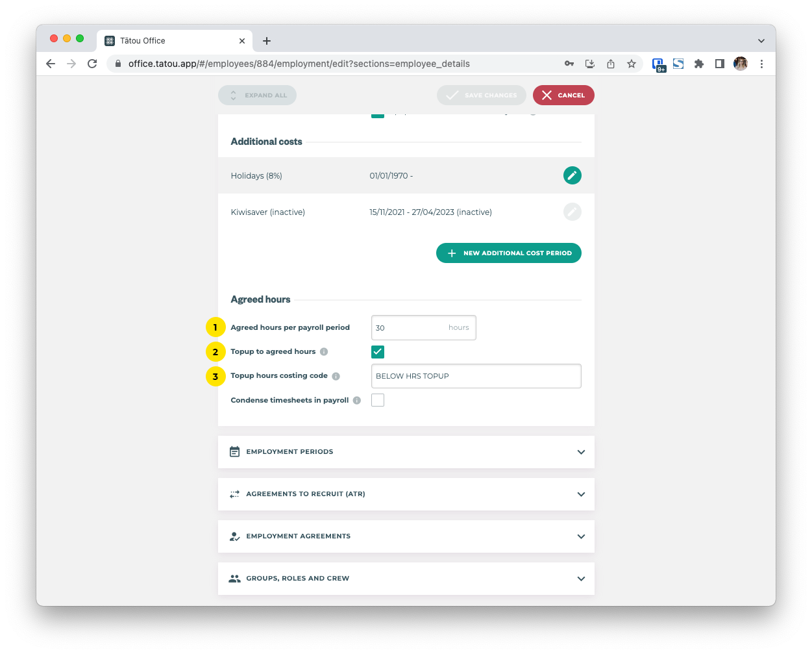Edit the Holidays (8%) cost period
The height and width of the screenshot is (654, 812).
(x=572, y=175)
